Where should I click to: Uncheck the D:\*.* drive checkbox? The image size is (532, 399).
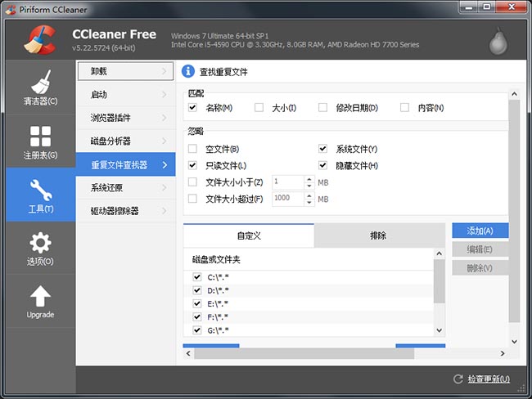point(196,290)
